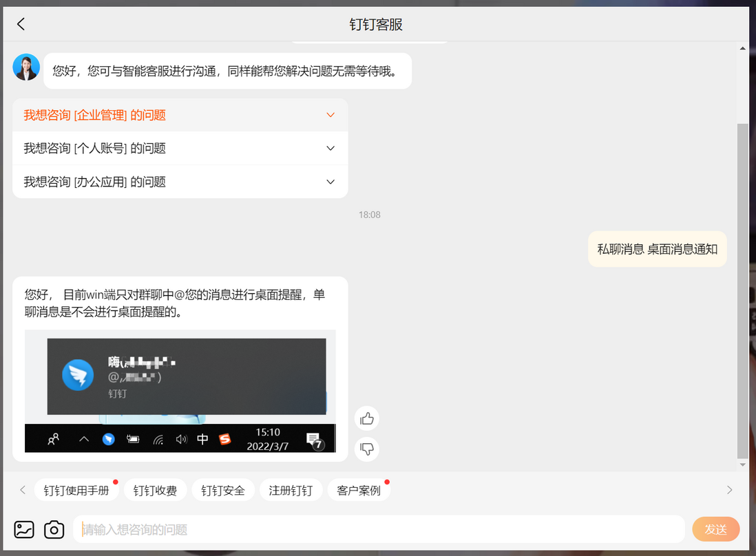
Task: Focus the 请输入想咨询的问题 input field
Action: [x=379, y=529]
